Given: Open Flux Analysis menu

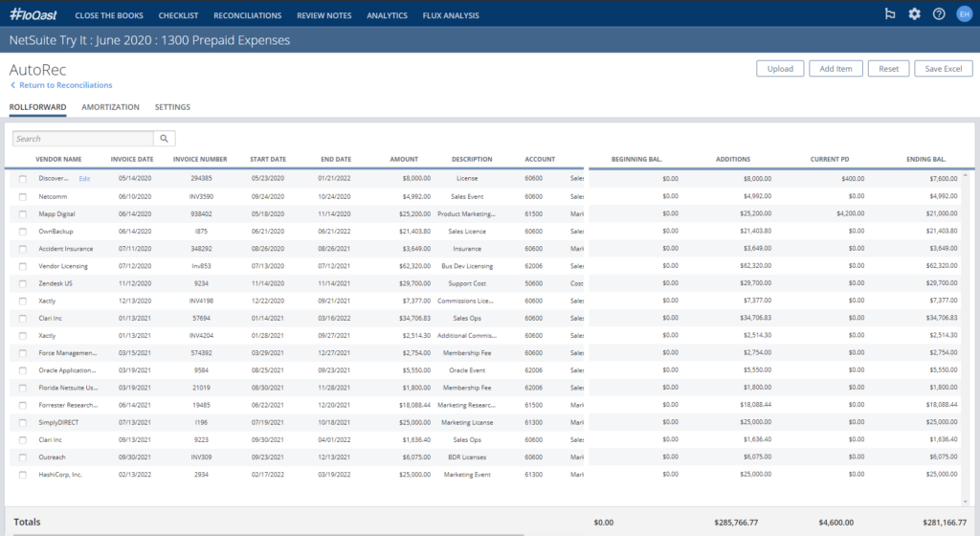Looking at the screenshot, I should tap(451, 15).
